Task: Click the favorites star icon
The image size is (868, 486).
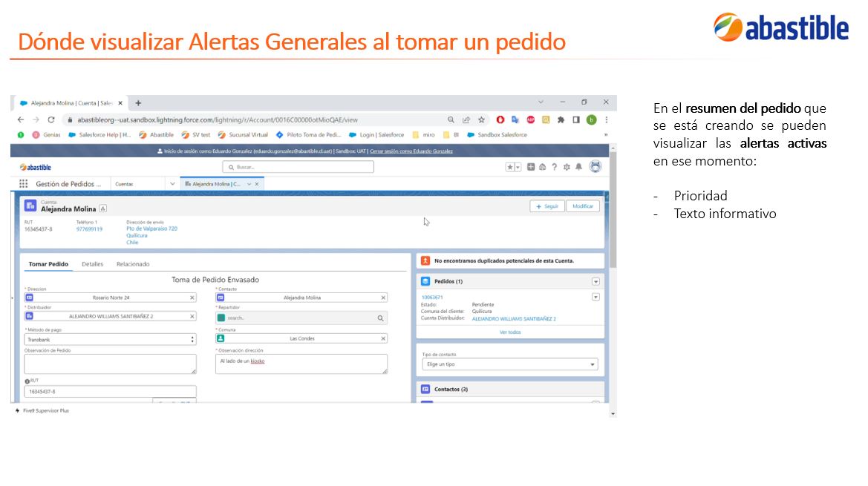Action: [509, 167]
